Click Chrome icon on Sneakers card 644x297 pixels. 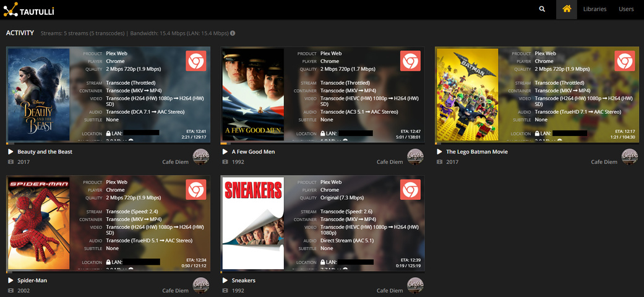pos(410,190)
